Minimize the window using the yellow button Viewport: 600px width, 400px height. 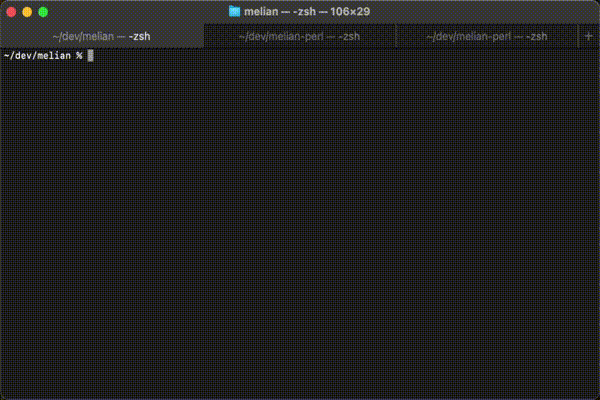click(27, 12)
